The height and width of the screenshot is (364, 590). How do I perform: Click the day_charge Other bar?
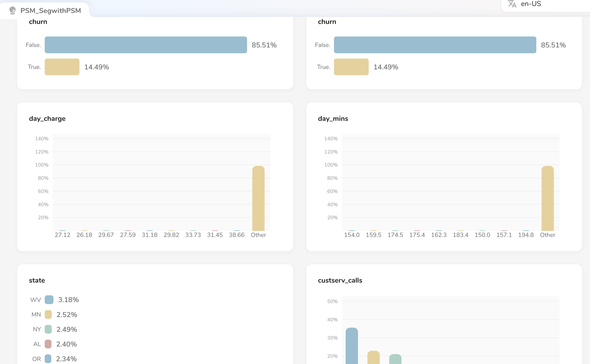[x=258, y=198]
